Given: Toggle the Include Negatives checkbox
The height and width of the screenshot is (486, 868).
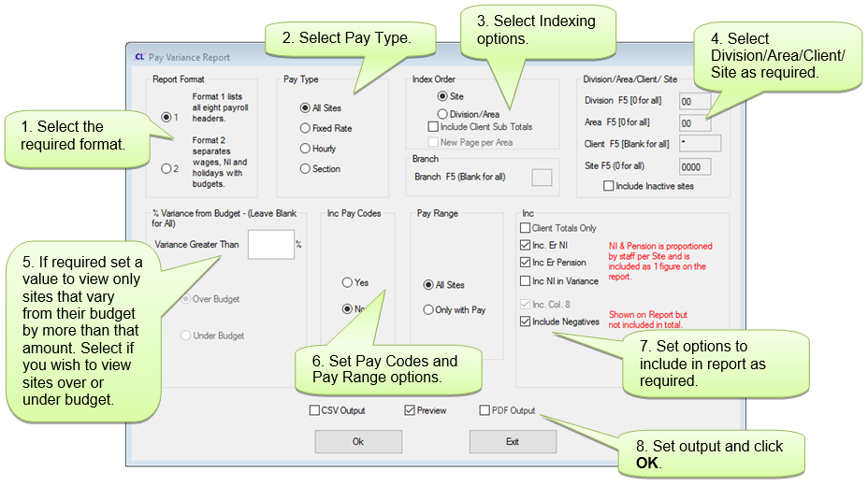Looking at the screenshot, I should pos(525,322).
